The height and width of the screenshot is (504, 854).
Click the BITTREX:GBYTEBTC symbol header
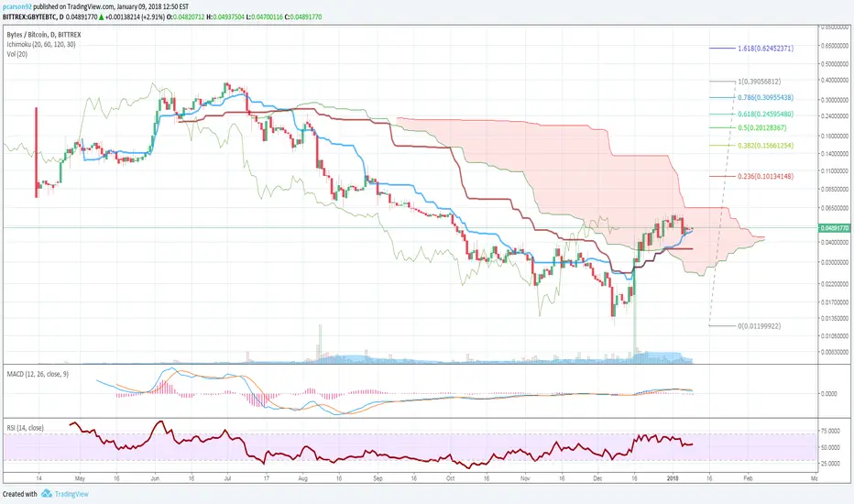click(x=29, y=16)
